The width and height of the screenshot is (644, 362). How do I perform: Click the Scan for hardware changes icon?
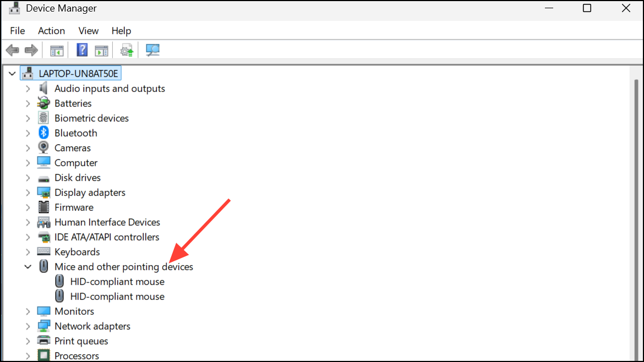(152, 51)
